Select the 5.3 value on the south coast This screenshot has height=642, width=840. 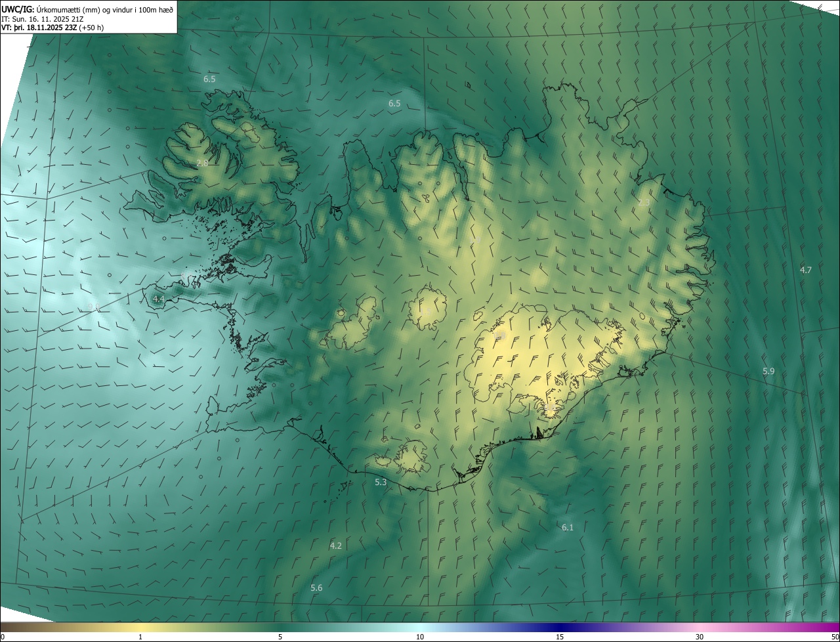pos(381,482)
